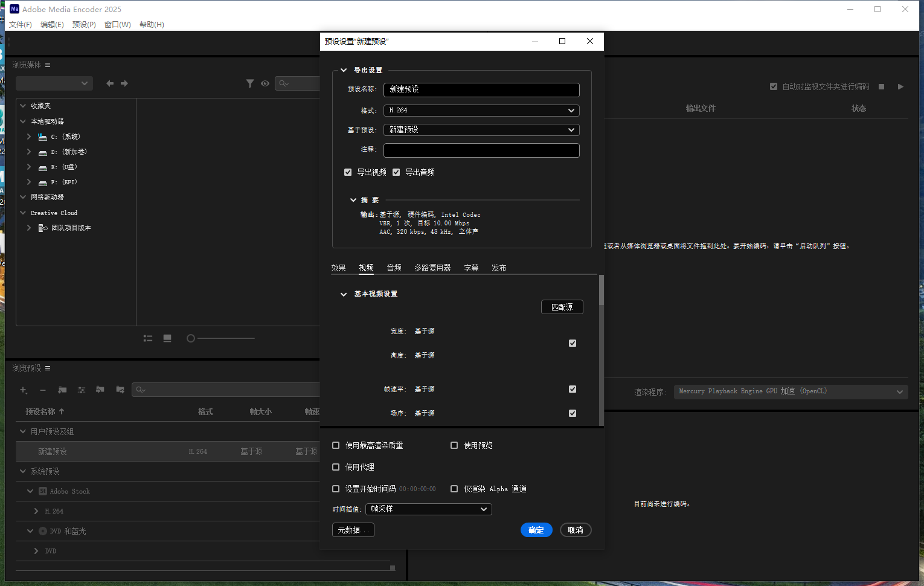Go back in media browser
The width and height of the screenshot is (924, 586).
[110, 83]
